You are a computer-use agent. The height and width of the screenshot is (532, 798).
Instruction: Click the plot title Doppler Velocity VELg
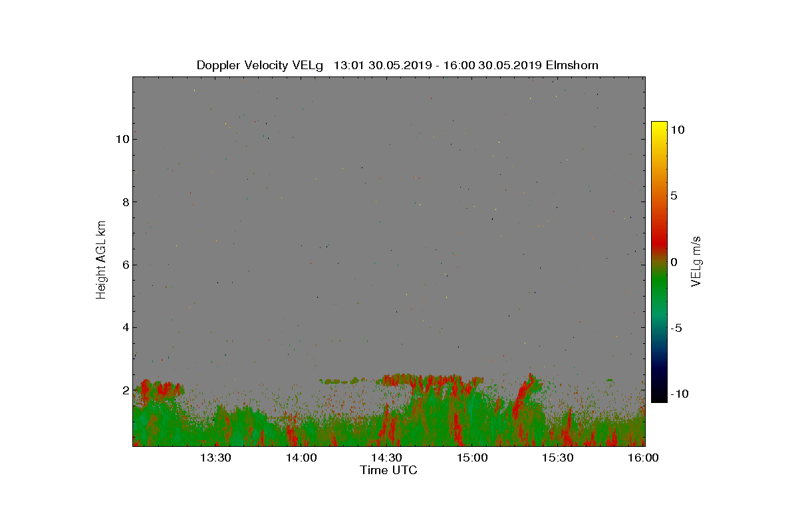point(260,65)
